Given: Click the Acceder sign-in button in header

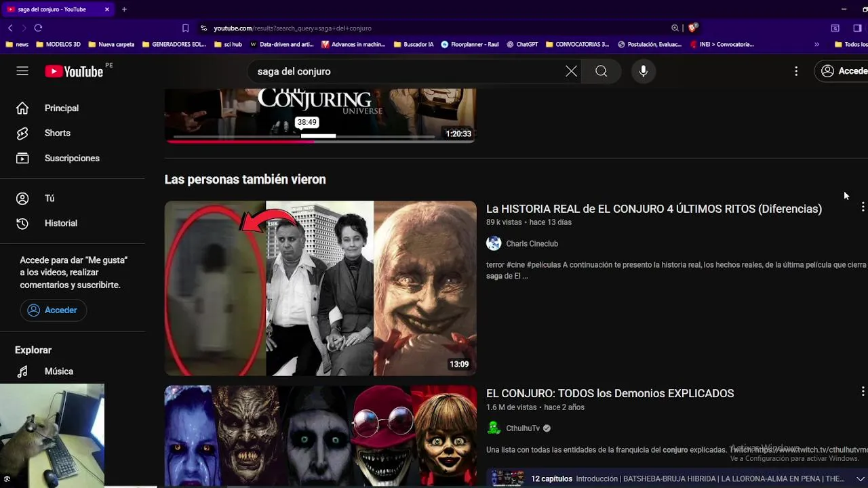Looking at the screenshot, I should (x=843, y=71).
